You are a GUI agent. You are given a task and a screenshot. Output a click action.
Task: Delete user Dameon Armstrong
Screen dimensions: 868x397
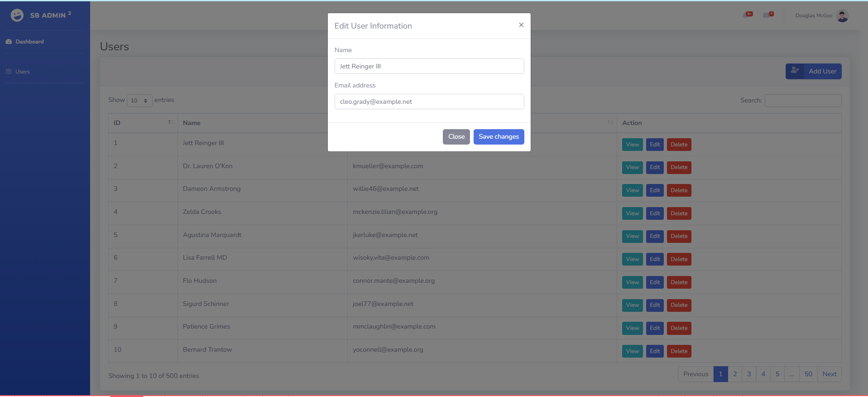679,190
